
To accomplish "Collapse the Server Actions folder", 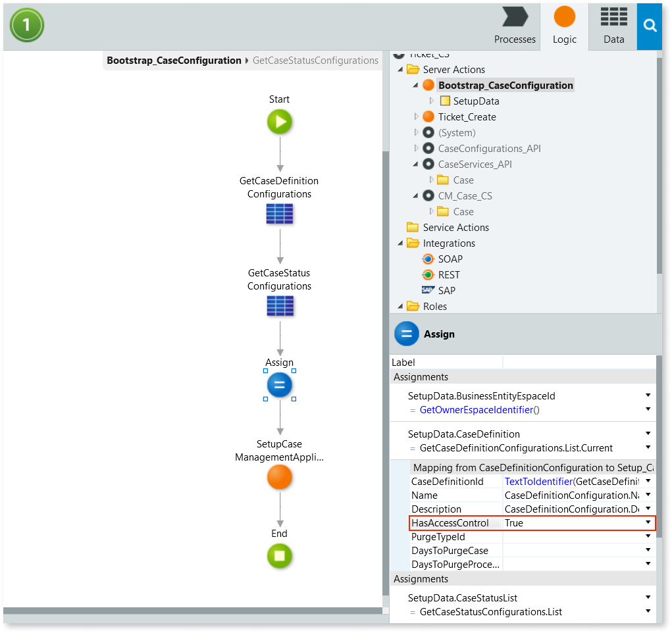I will coord(400,70).
